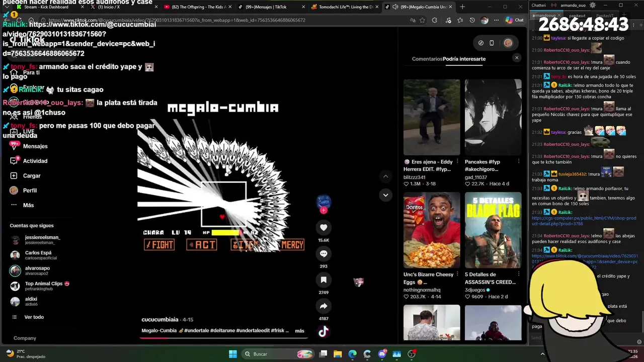Screen dimensions: 644x362
Task: Open the browser settings ellipsis menu
Action: click(x=497, y=20)
